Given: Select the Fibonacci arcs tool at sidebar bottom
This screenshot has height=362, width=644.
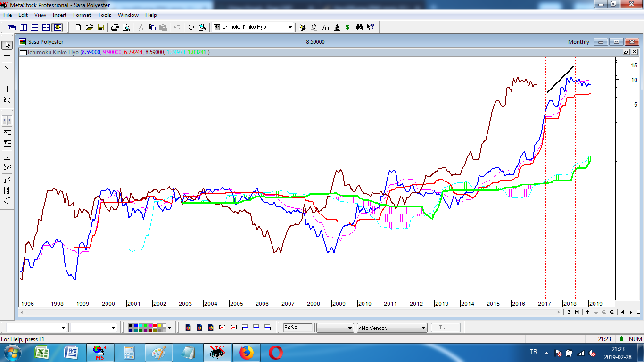Looking at the screenshot, I should (7, 201).
